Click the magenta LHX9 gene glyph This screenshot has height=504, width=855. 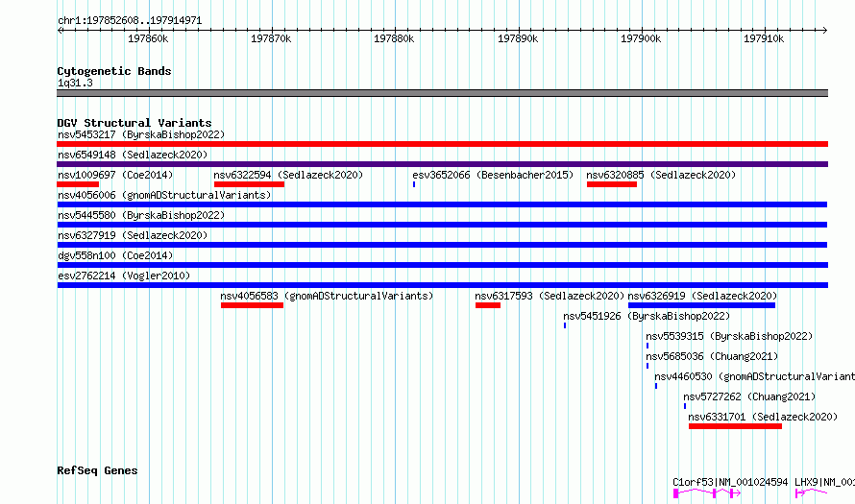click(x=812, y=493)
